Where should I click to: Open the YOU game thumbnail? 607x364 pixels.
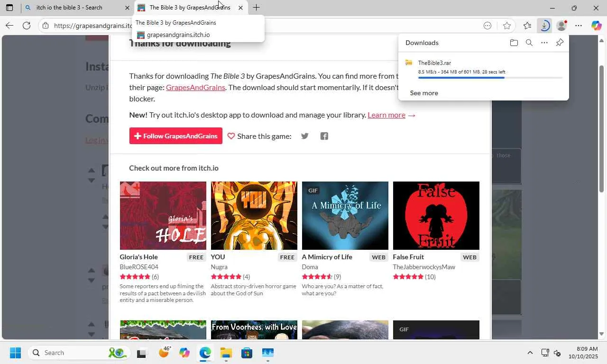click(254, 216)
